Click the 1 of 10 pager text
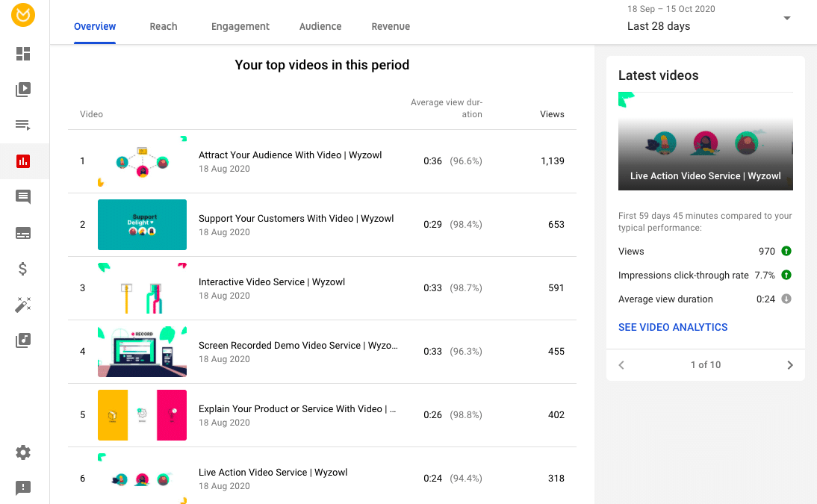Image resolution: width=817 pixels, height=504 pixels. coord(706,365)
